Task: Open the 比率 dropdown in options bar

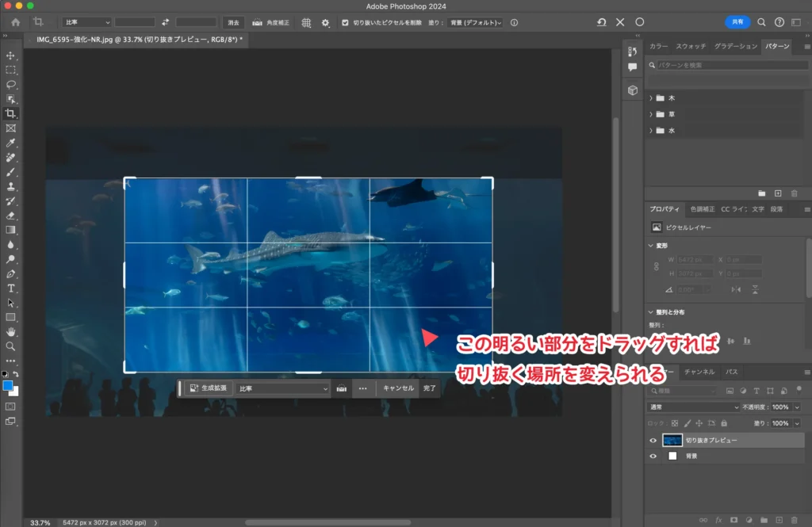Action: 86,23
